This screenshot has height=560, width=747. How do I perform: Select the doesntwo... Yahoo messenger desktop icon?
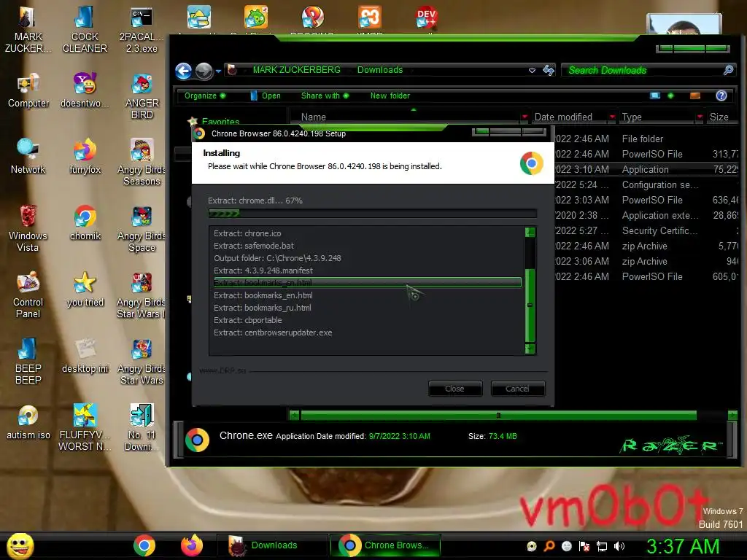(85, 90)
